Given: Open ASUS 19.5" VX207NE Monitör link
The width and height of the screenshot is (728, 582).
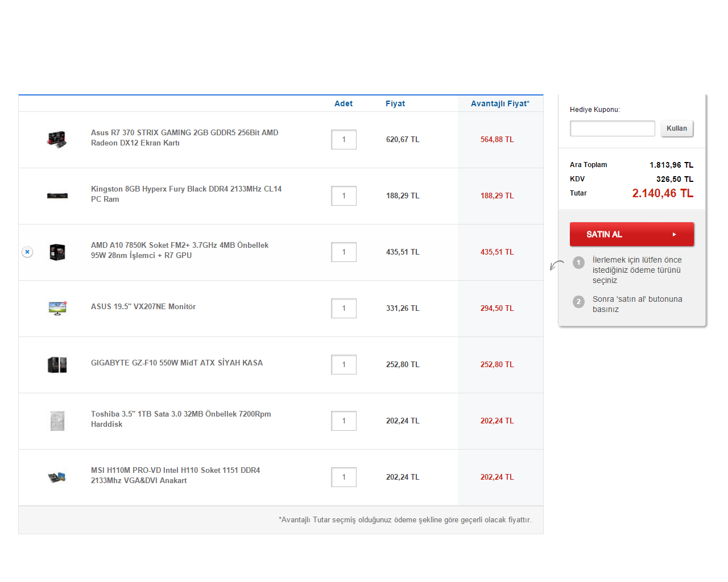Looking at the screenshot, I should [x=143, y=306].
